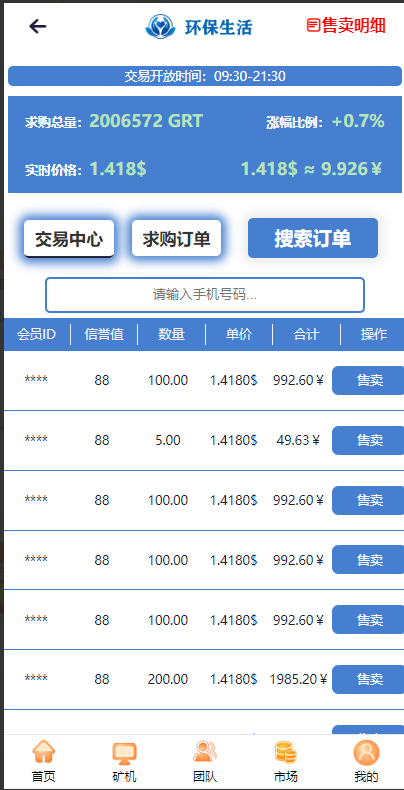Image resolution: width=404 pixels, height=790 pixels.
Task: Tap the 交易开放时间 banner
Action: pos(205,76)
